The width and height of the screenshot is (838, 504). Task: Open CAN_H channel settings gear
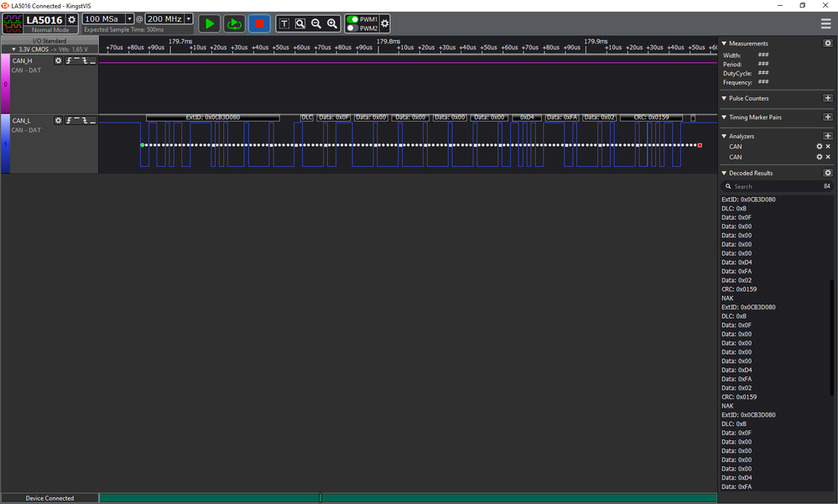pyautogui.click(x=58, y=60)
